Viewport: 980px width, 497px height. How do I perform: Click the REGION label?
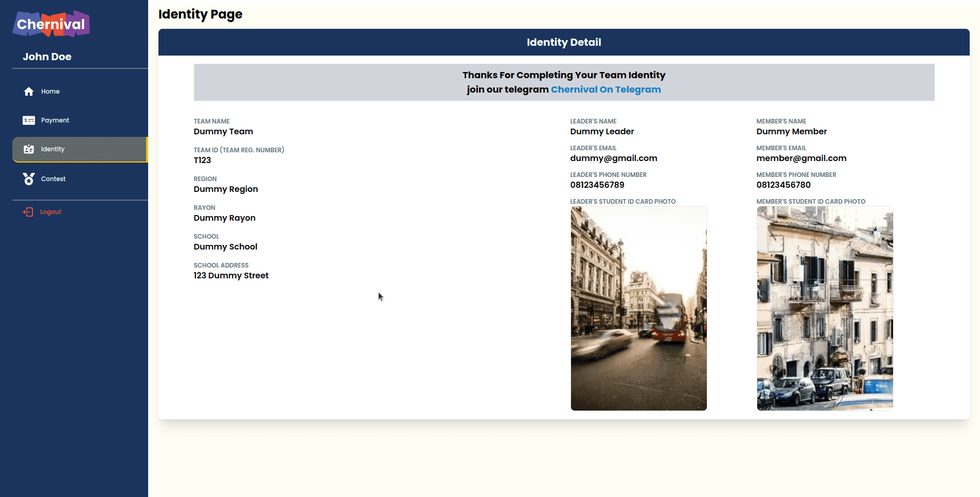(205, 179)
